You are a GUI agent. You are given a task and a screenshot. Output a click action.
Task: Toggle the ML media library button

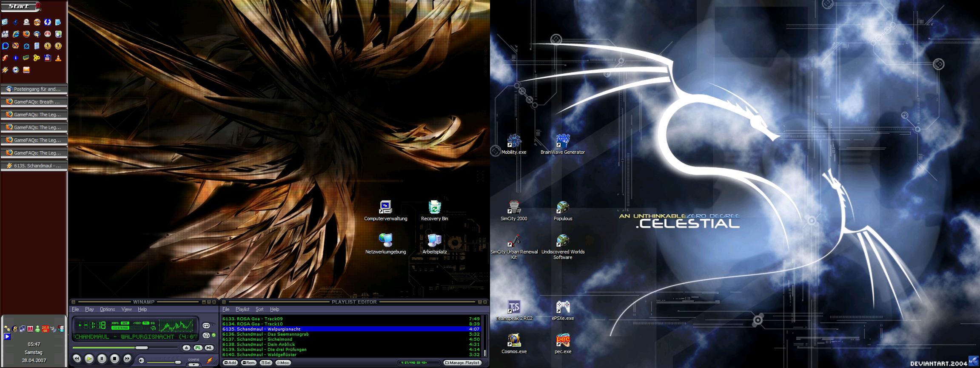tap(209, 348)
